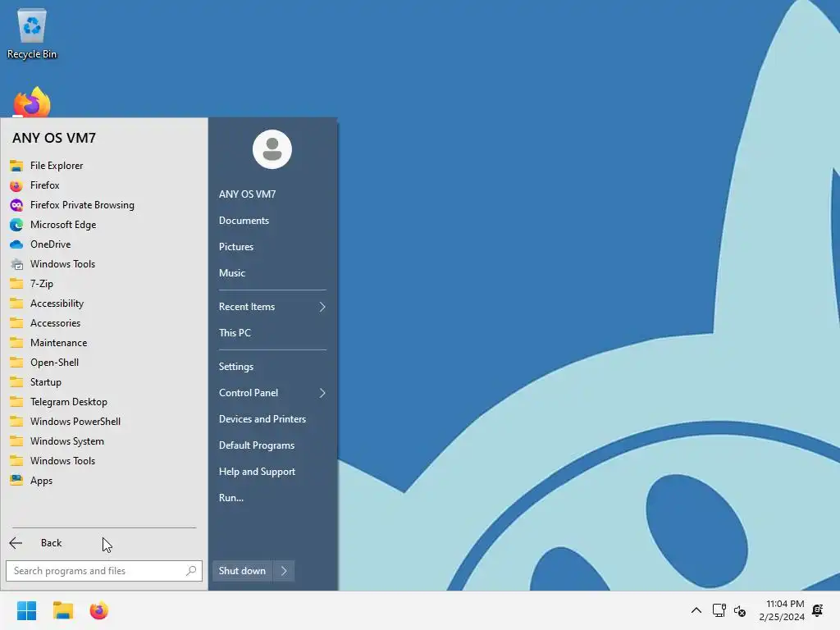Expand Shut down options arrow
Screen dimensions: 840x630
[x=284, y=571]
